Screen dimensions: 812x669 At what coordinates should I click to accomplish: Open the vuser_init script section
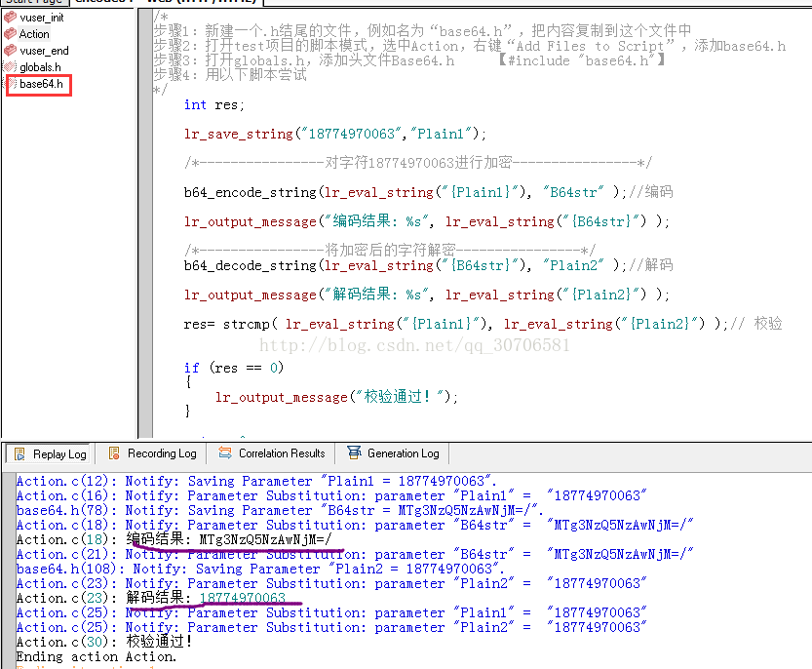[41, 18]
